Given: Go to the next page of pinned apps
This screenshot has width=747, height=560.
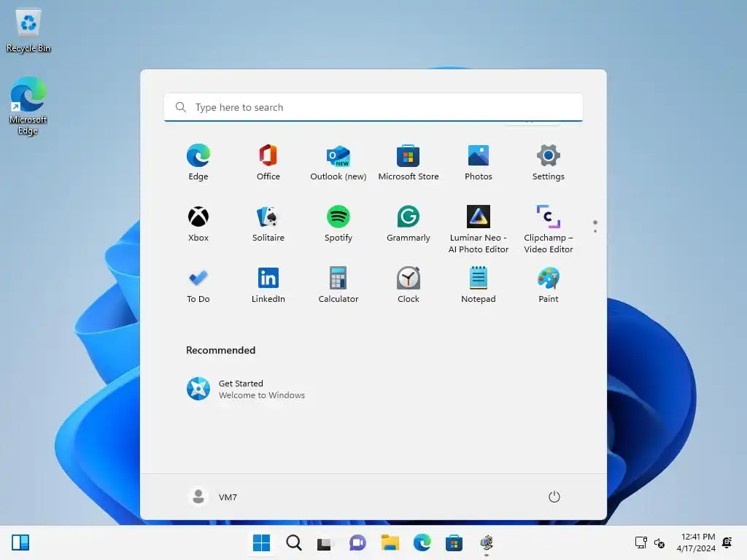Looking at the screenshot, I should (595, 230).
